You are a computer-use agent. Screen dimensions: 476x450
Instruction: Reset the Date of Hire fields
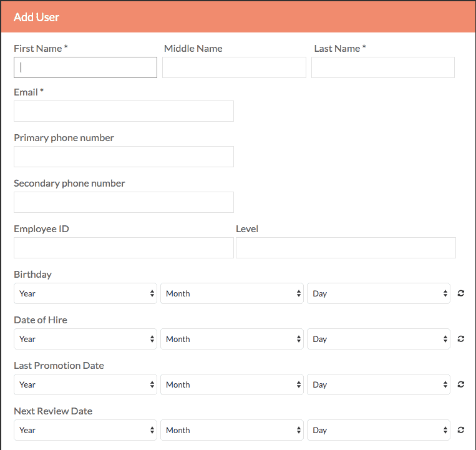tap(460, 339)
